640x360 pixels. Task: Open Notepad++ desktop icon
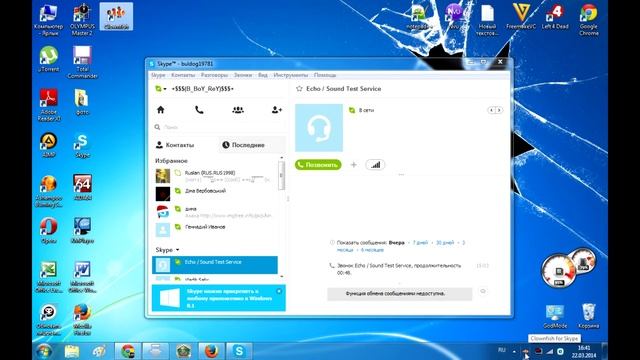[419, 17]
